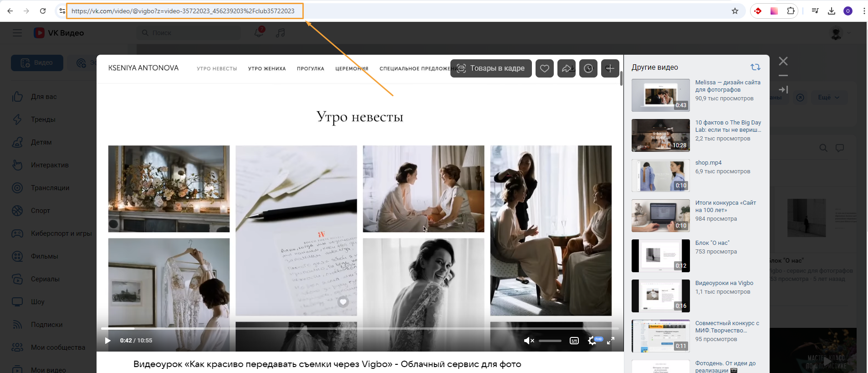
Task: Share the video with the arrow button
Action: click(x=567, y=68)
